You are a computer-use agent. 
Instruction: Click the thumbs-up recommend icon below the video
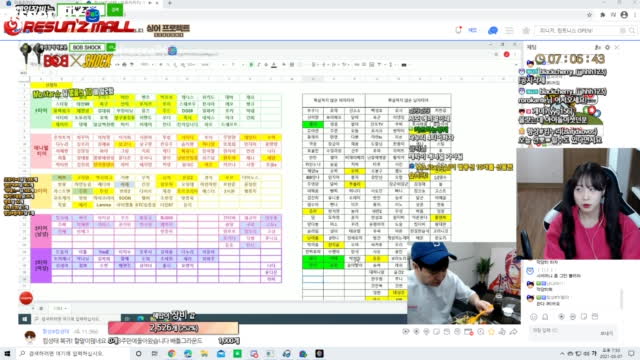(x=502, y=332)
